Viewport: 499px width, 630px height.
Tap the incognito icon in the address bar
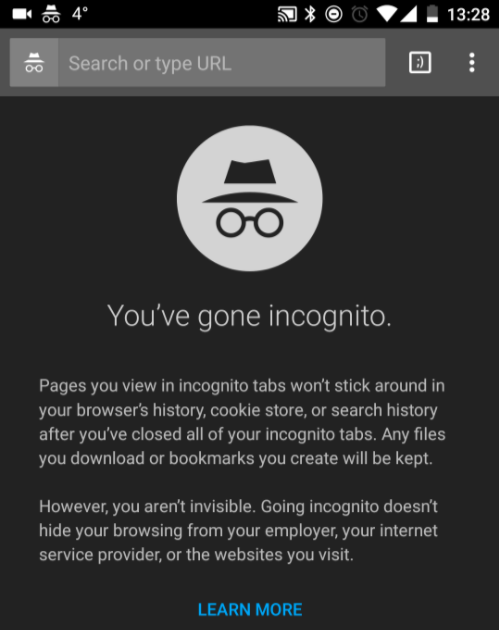click(x=34, y=63)
